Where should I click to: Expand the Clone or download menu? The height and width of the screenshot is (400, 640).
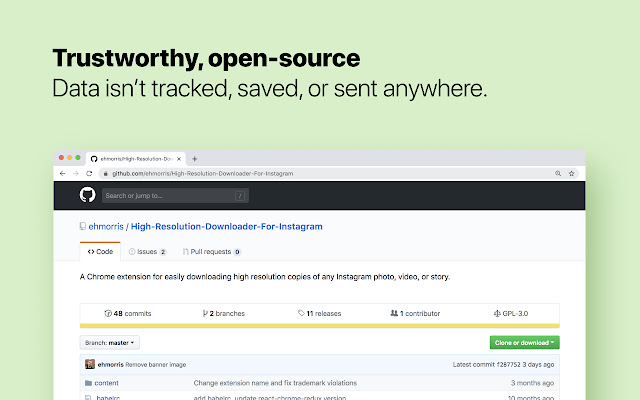click(524, 342)
